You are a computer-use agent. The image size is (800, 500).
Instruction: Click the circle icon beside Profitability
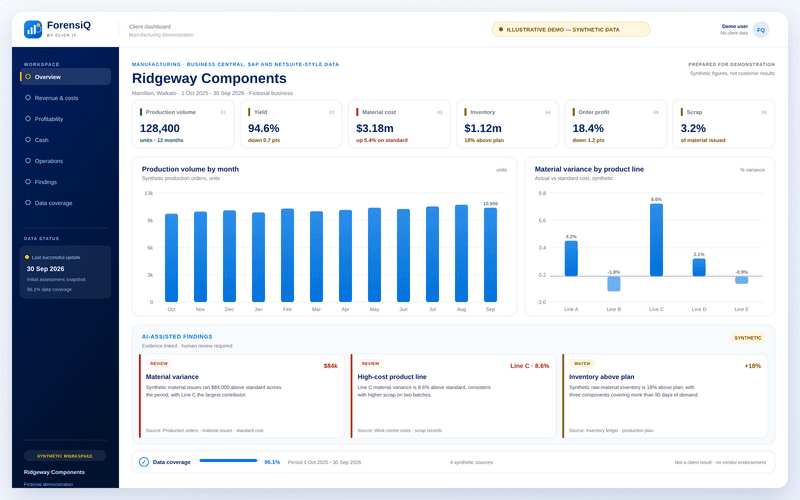pos(28,118)
